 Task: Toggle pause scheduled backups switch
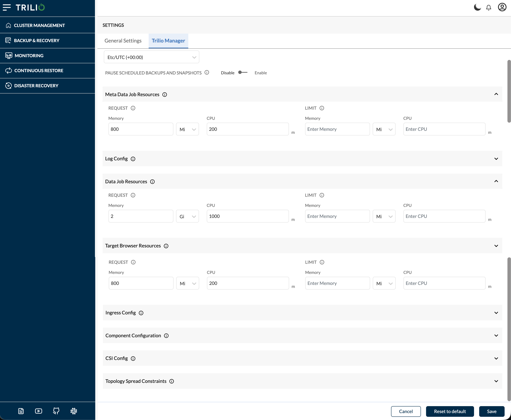pos(243,73)
